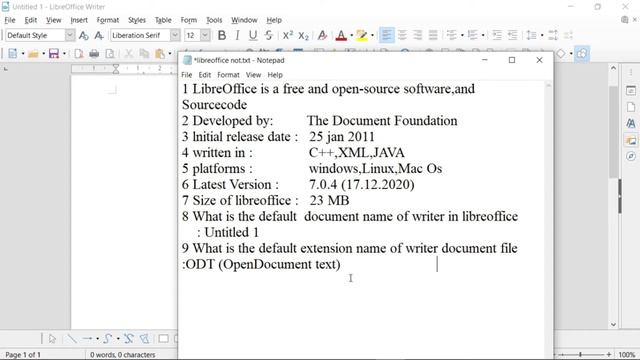The height and width of the screenshot is (360, 640).
Task: Click Page 1 of 1 in status bar
Action: 23,355
